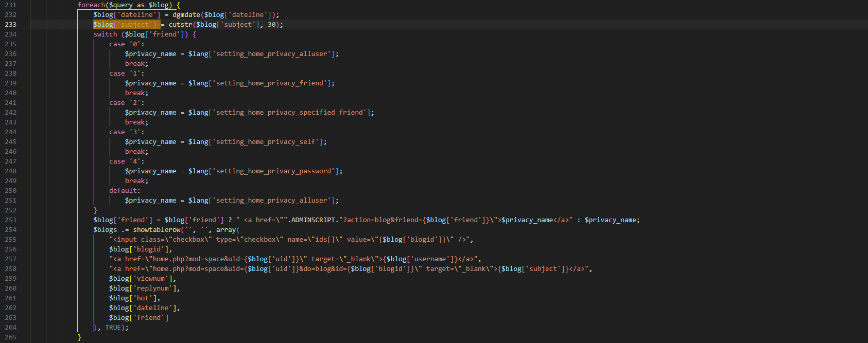Viewport: 868px width, 343px height.
Task: Click $blog['replynum'] on line 260
Action: click(x=143, y=288)
